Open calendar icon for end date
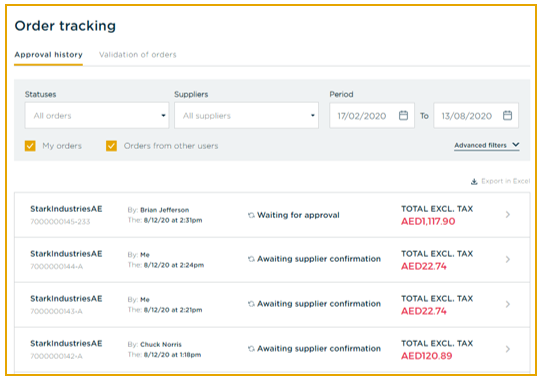Image resolution: width=542 pixels, height=380 pixels. coord(507,115)
